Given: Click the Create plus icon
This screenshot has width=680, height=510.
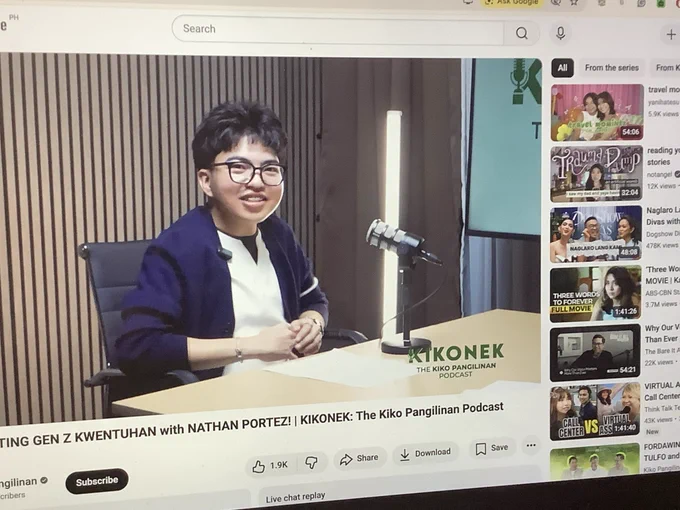Looking at the screenshot, I should 670,34.
